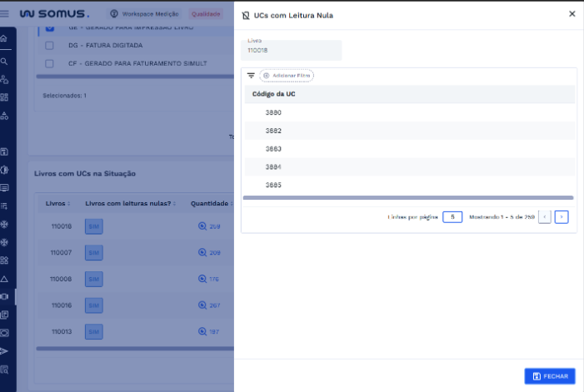The width and height of the screenshot is (584, 392).
Task: Select UC code 3885 row
Action: 410,185
